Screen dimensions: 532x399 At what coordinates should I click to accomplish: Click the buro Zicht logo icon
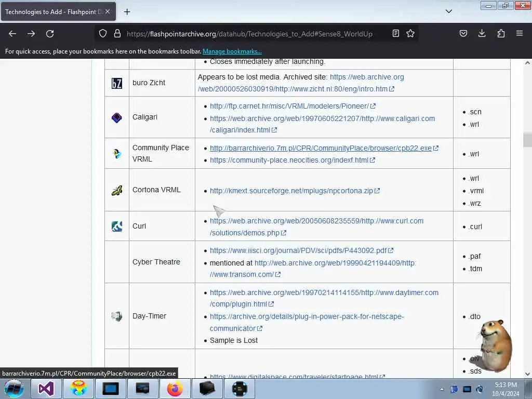point(117,83)
